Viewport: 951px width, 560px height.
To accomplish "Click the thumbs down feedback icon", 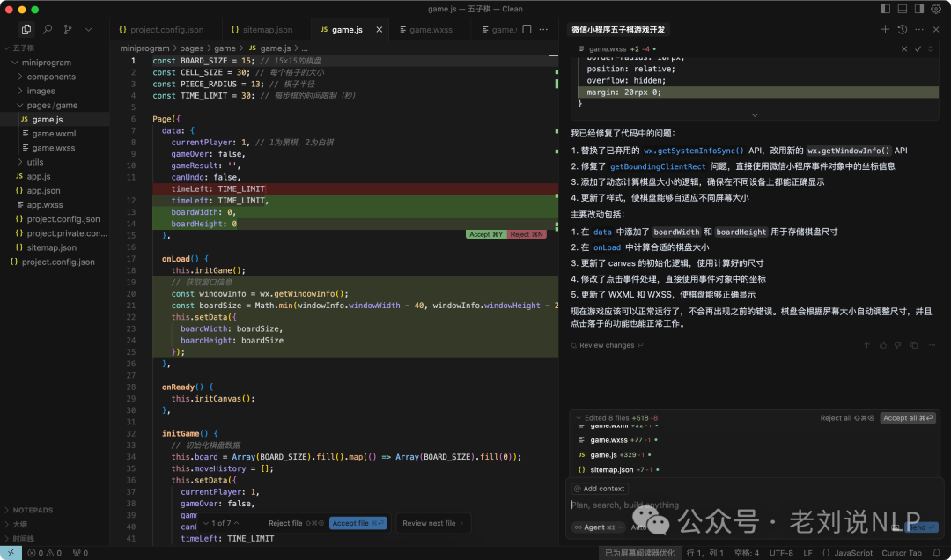I will tap(898, 345).
